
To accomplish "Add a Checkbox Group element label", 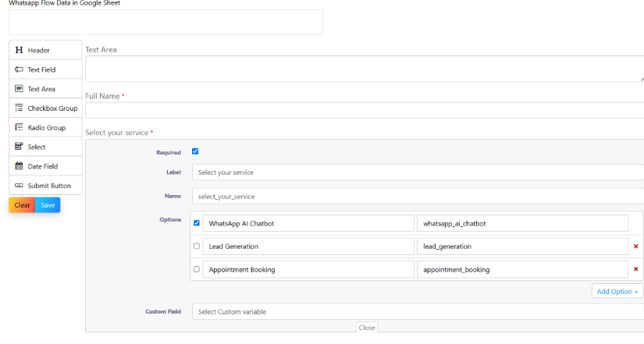I will pos(52,108).
